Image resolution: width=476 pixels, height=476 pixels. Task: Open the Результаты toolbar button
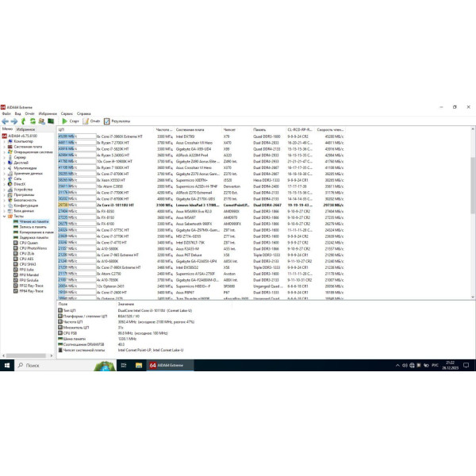117,121
